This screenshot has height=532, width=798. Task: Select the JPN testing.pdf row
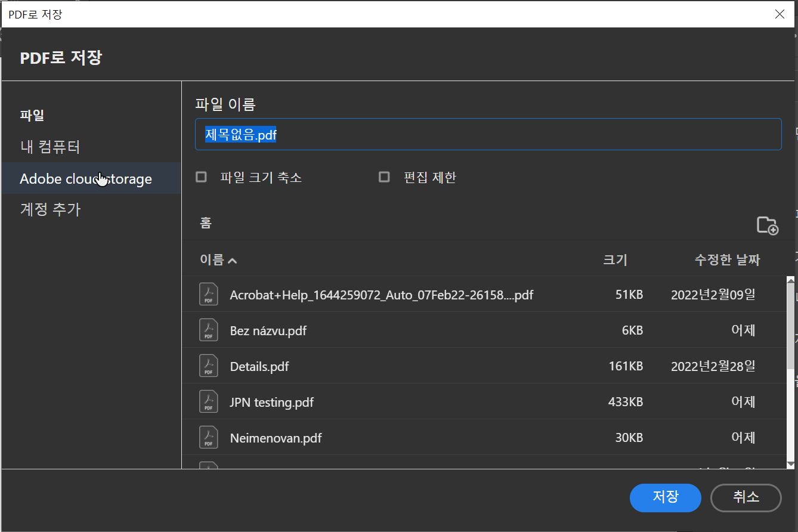point(417,401)
